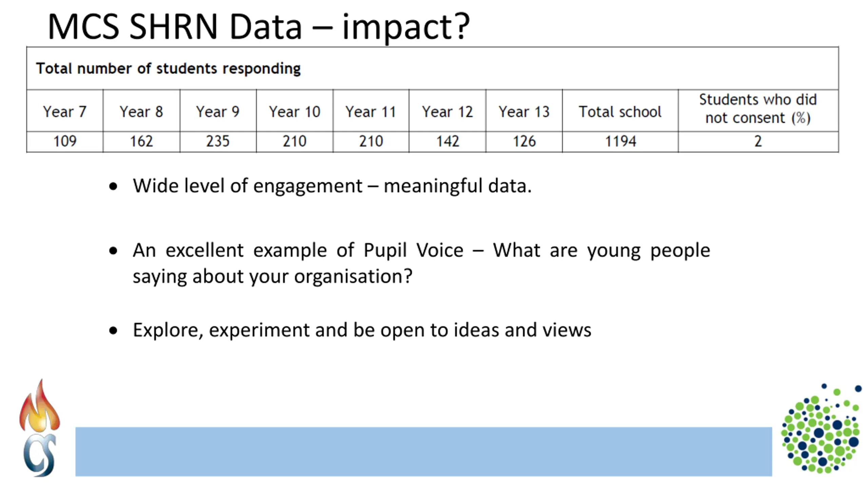Click the 'Year 9' column header

(218, 111)
